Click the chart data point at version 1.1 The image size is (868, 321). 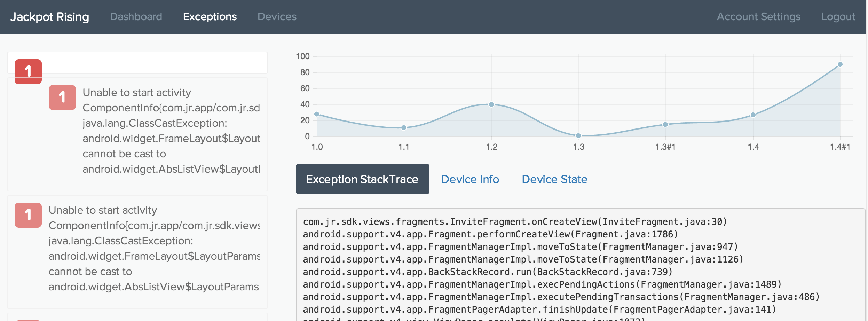pos(404,128)
